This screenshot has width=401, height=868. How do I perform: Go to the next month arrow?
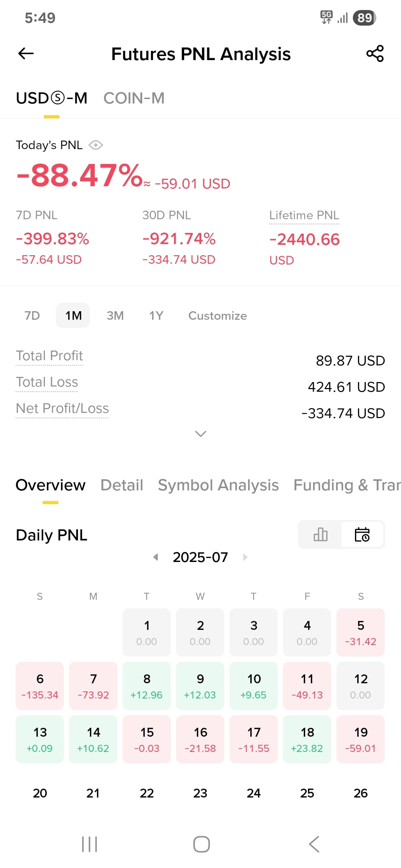coord(245,557)
